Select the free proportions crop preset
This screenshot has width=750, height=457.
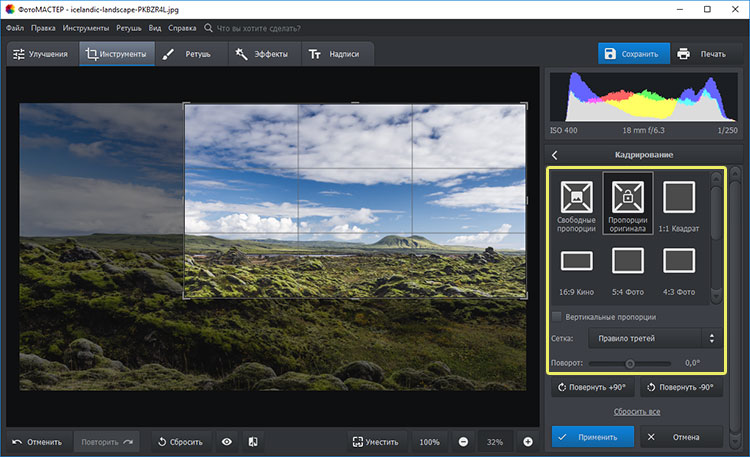click(x=575, y=196)
